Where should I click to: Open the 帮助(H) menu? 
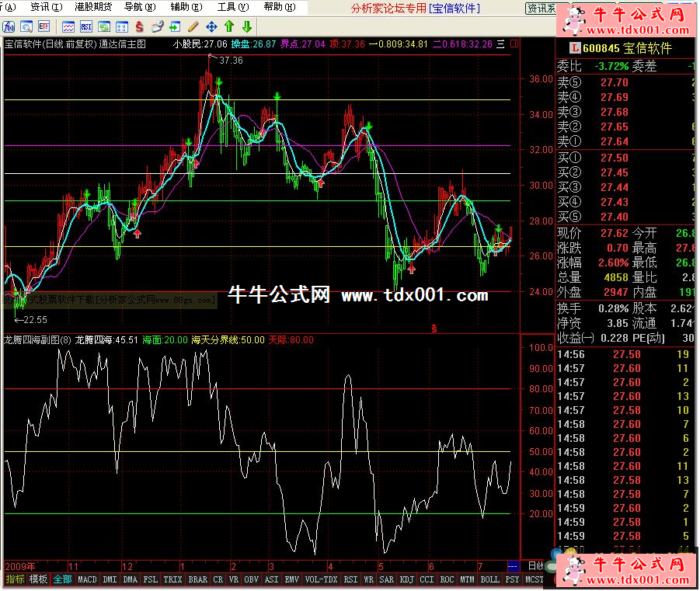(280, 7)
